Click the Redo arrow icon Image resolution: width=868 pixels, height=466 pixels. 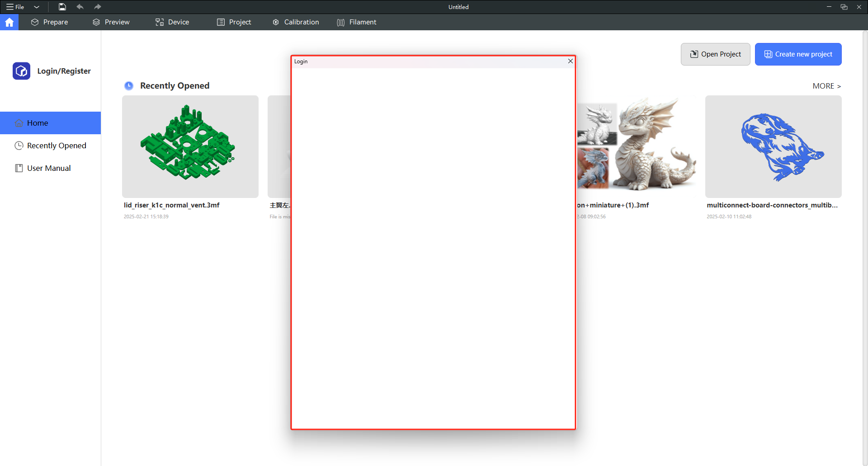[98, 7]
